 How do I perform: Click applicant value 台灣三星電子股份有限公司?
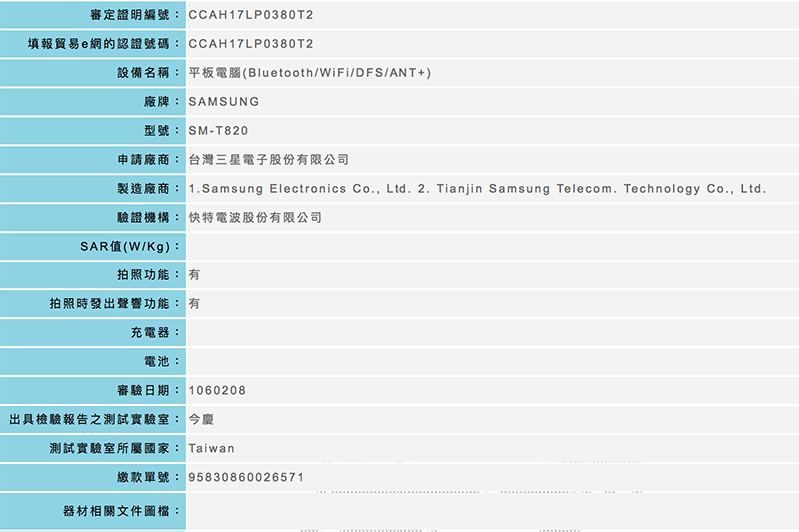268,160
